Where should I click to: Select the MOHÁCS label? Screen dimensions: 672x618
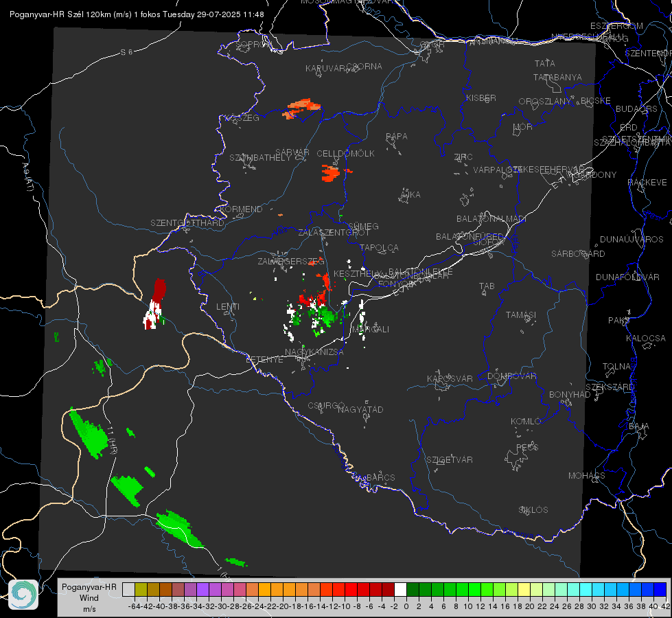pos(587,476)
